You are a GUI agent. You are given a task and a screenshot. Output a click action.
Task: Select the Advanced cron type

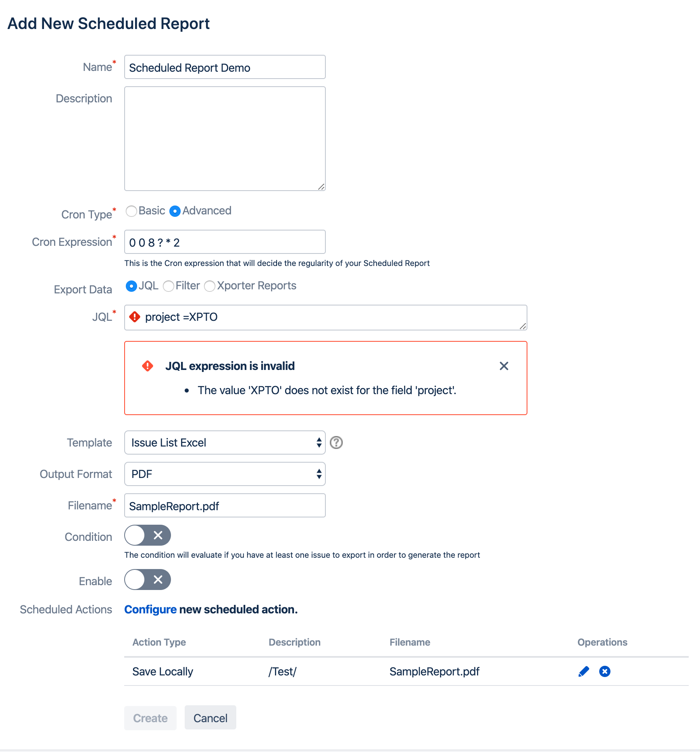click(175, 211)
